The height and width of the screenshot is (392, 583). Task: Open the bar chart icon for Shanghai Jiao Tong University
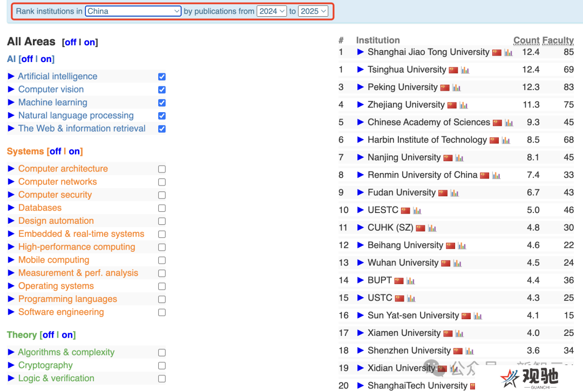tap(509, 53)
